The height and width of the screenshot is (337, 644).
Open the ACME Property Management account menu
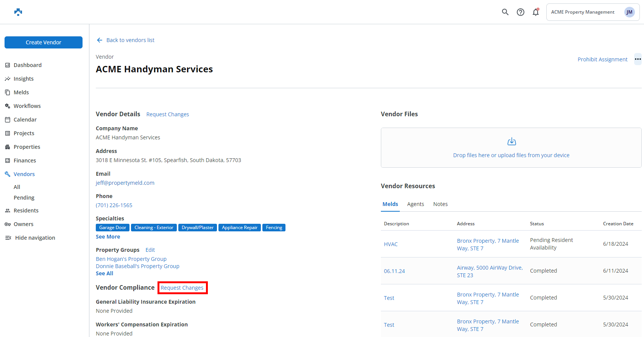point(582,12)
